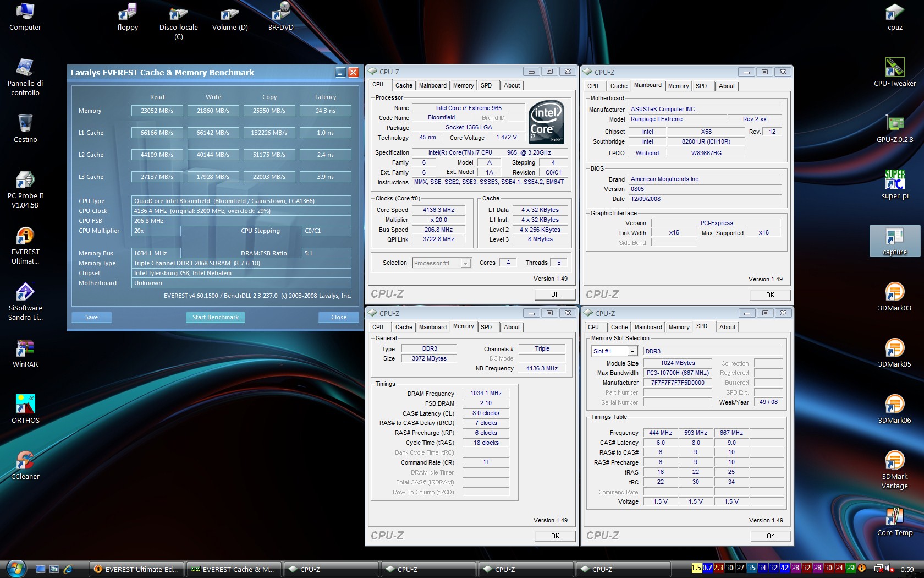This screenshot has height=578, width=924.
Task: Click Core Speed 4136.3 MHz field
Action: coord(438,210)
